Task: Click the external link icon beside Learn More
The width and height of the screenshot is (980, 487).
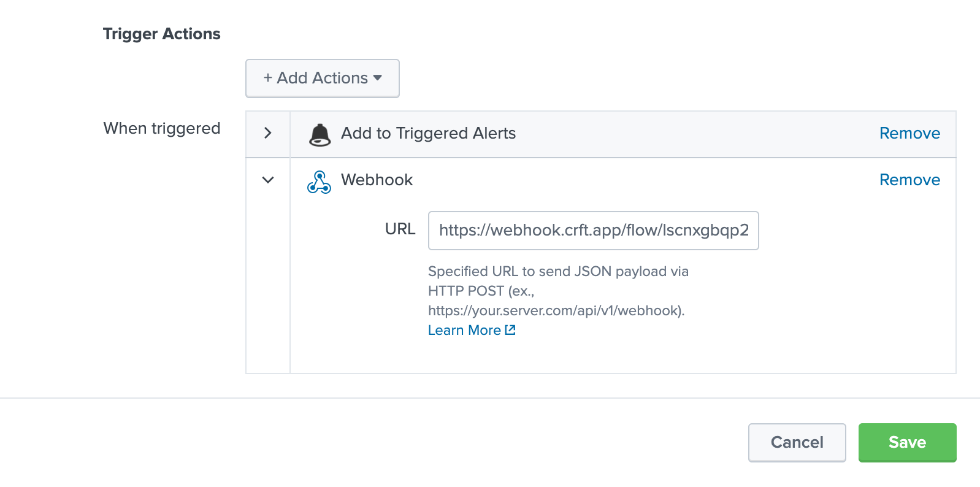Action: point(510,330)
